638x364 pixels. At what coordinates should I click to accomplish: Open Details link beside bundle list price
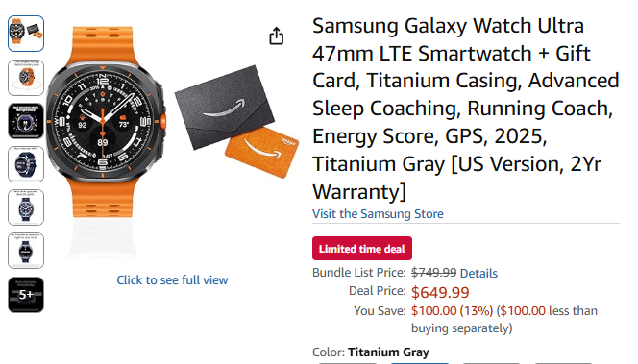tap(478, 273)
